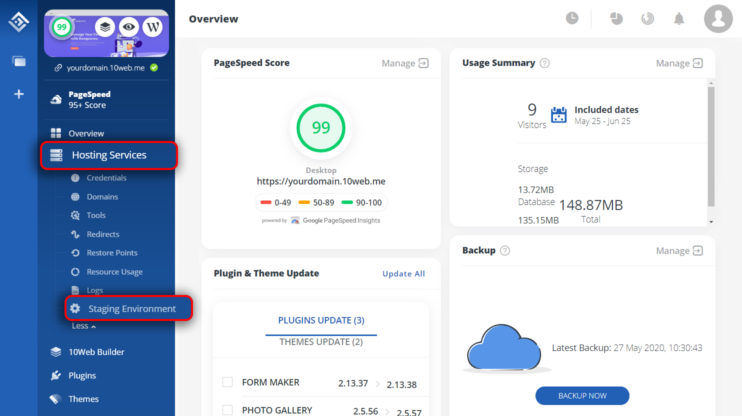Open Redirects submenu item
This screenshot has width=742, height=416.
coord(103,234)
